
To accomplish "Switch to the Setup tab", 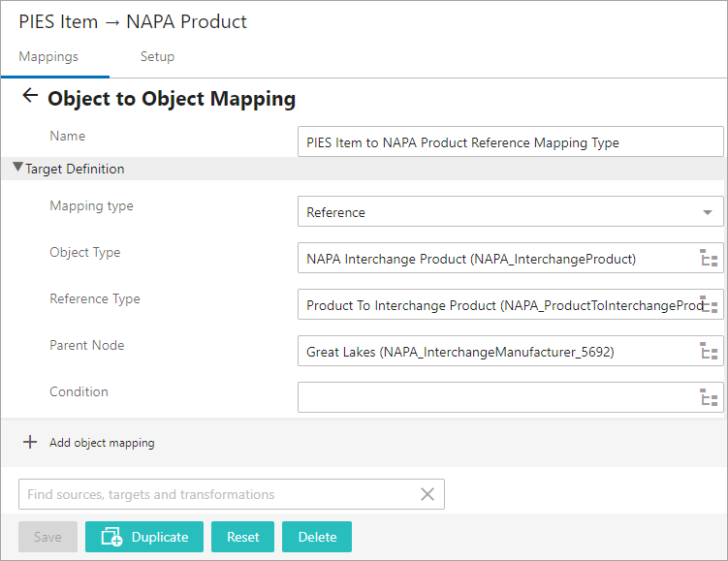I will [x=157, y=56].
